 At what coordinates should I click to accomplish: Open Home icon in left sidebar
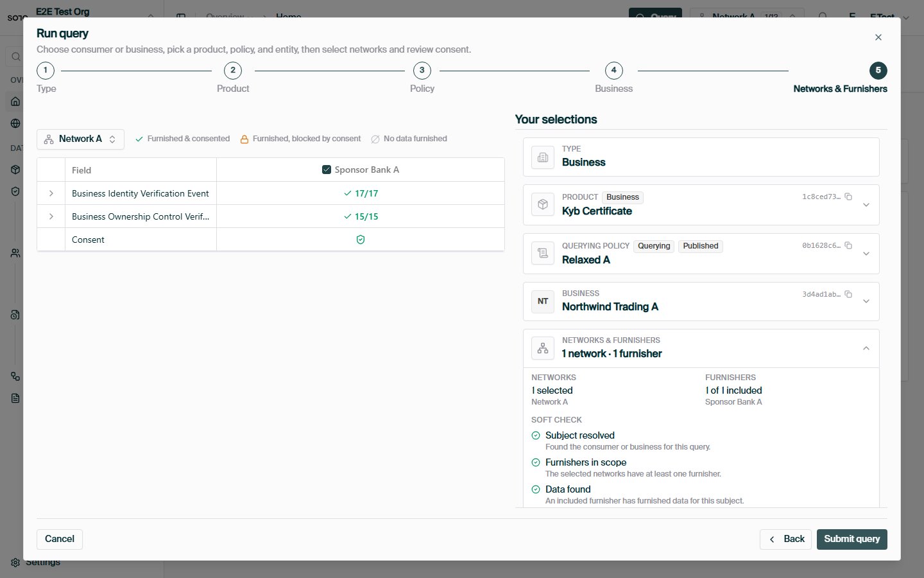click(x=15, y=101)
